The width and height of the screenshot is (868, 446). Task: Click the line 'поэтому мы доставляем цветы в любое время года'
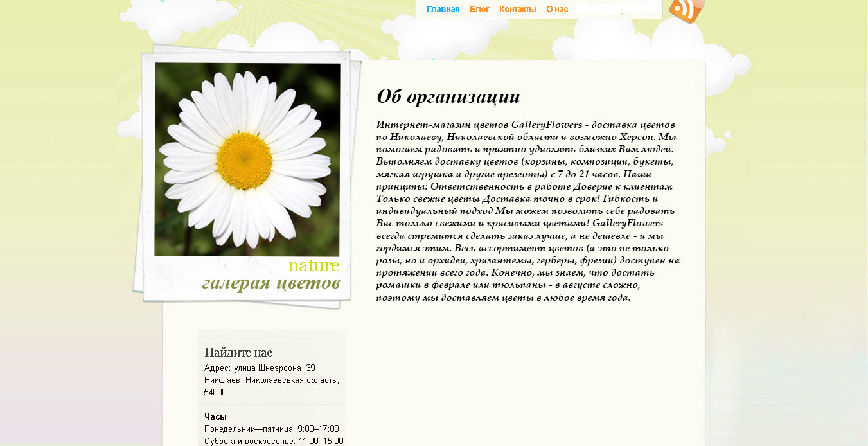coord(504,298)
